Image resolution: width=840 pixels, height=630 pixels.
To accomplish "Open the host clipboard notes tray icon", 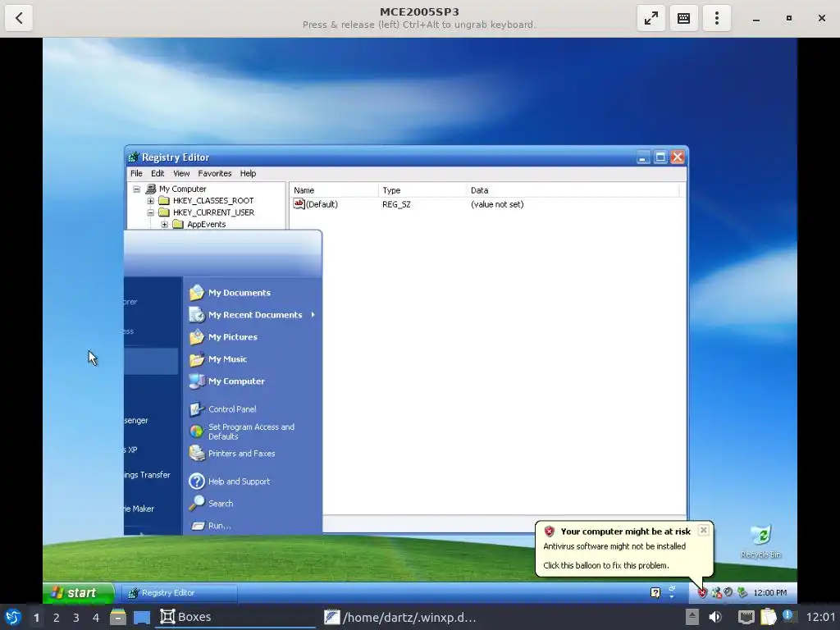I will tap(768, 617).
